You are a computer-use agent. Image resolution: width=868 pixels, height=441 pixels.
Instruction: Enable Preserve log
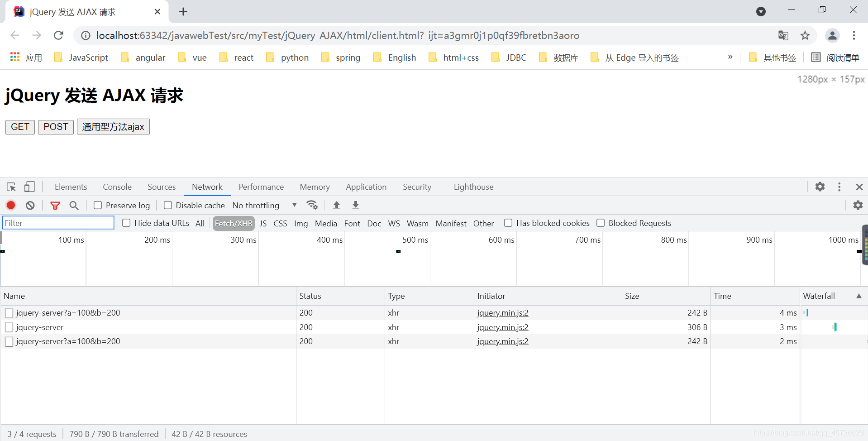click(x=97, y=205)
